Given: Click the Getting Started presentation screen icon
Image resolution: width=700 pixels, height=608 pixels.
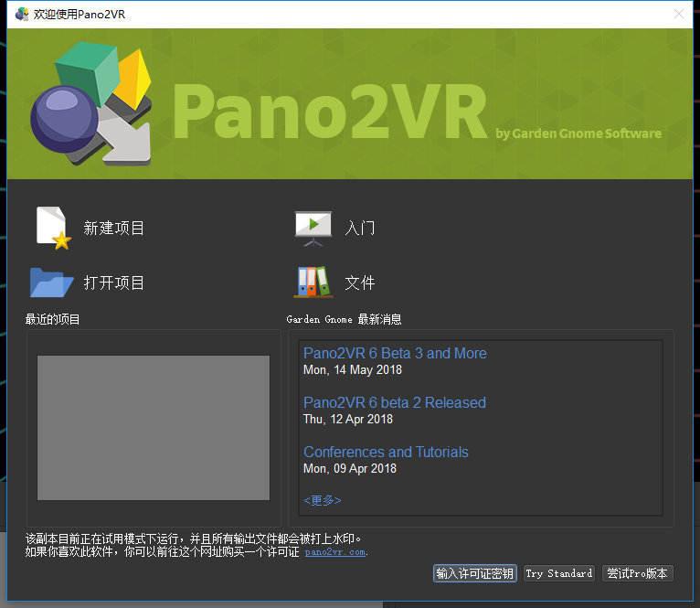Looking at the screenshot, I should click(313, 229).
